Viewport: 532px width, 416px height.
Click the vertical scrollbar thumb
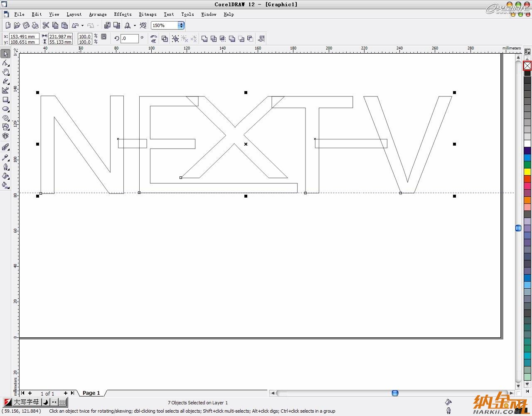tap(518, 228)
